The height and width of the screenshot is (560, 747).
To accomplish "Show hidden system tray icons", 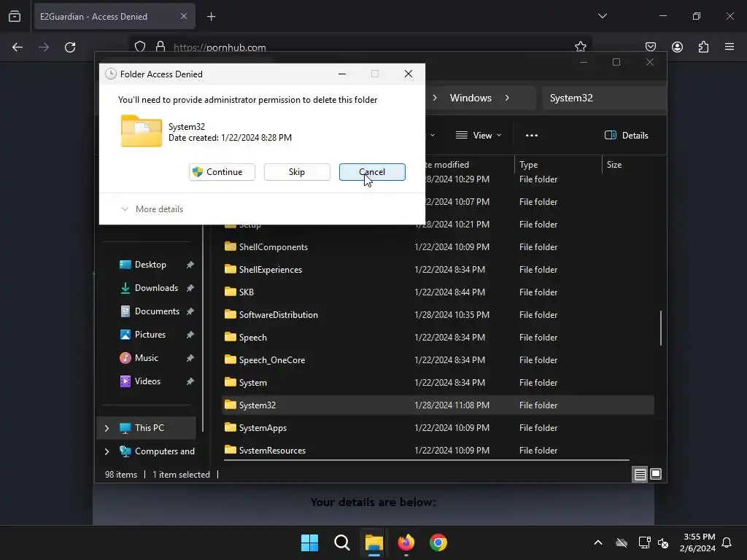I will [x=598, y=542].
